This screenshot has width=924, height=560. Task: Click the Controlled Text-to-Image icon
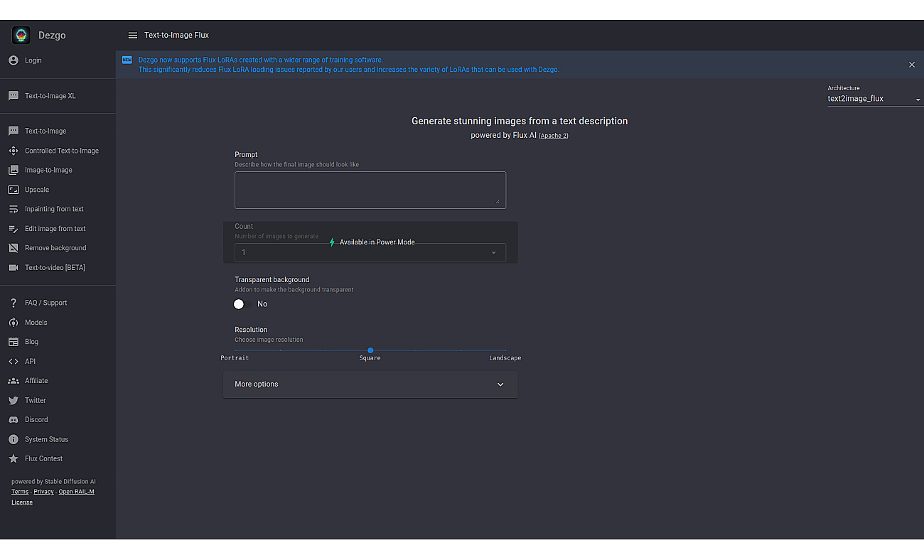click(x=14, y=151)
